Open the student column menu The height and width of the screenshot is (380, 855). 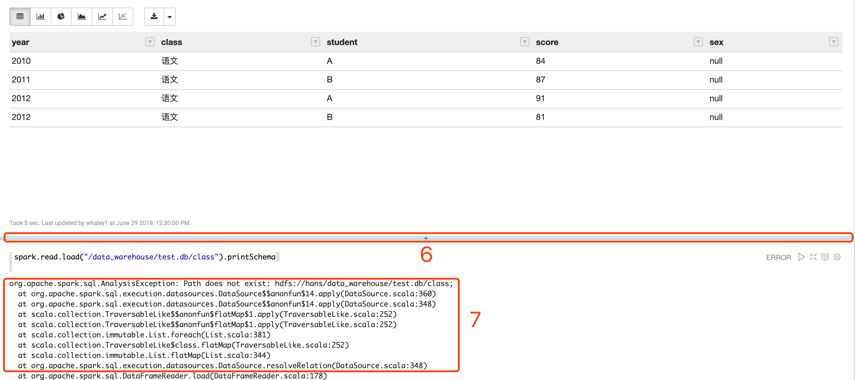(525, 42)
